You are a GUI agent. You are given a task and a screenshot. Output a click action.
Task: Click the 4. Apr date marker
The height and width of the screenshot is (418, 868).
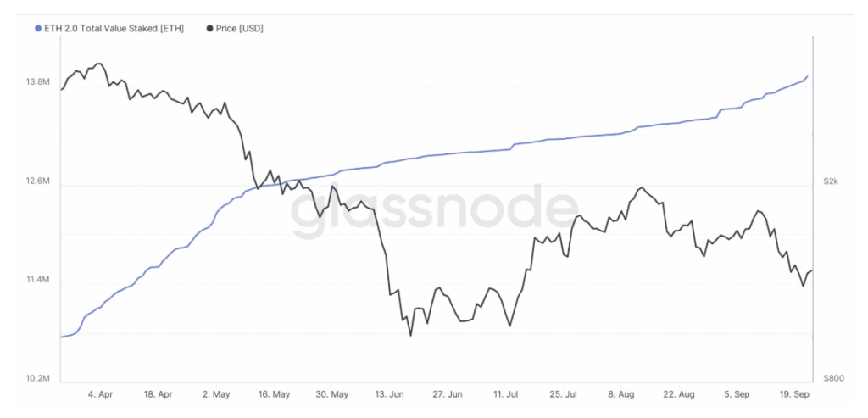pos(100,394)
